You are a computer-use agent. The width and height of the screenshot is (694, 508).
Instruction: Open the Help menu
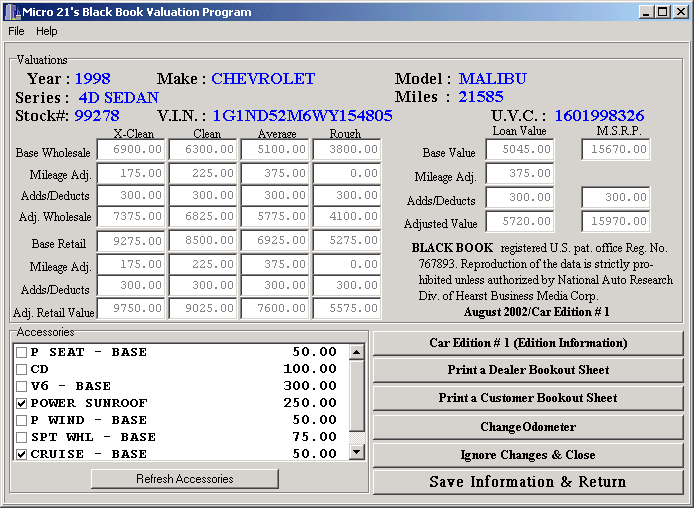[46, 31]
